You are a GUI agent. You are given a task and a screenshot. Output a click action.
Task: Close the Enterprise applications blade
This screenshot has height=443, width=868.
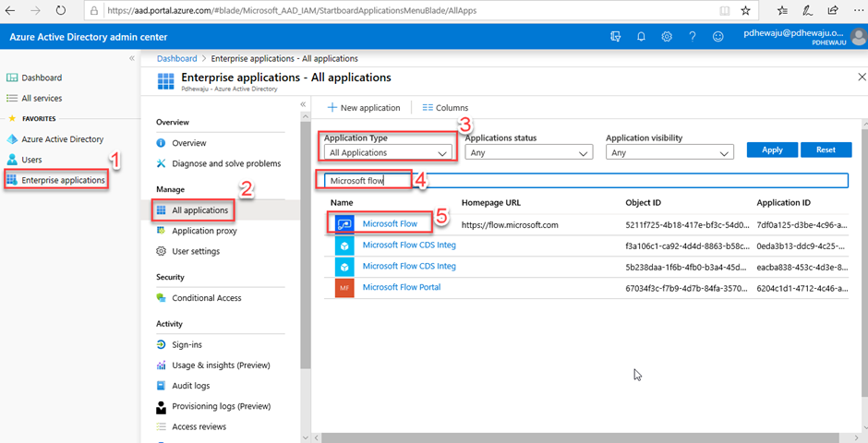point(861,77)
